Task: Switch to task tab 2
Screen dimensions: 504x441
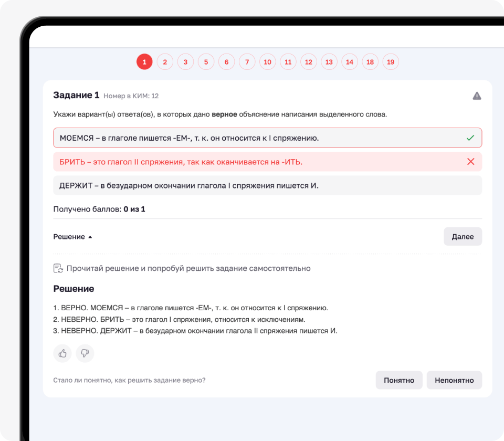Action: (165, 61)
